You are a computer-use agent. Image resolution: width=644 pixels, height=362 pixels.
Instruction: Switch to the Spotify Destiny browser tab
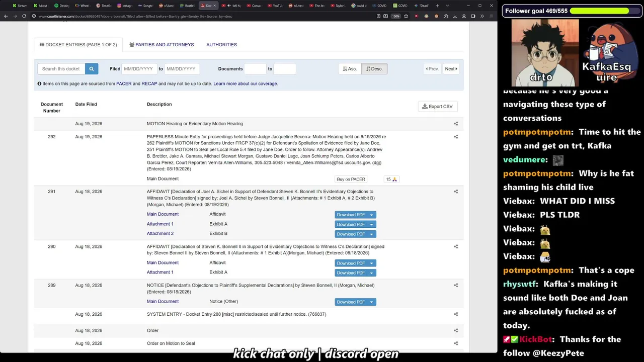point(61,6)
